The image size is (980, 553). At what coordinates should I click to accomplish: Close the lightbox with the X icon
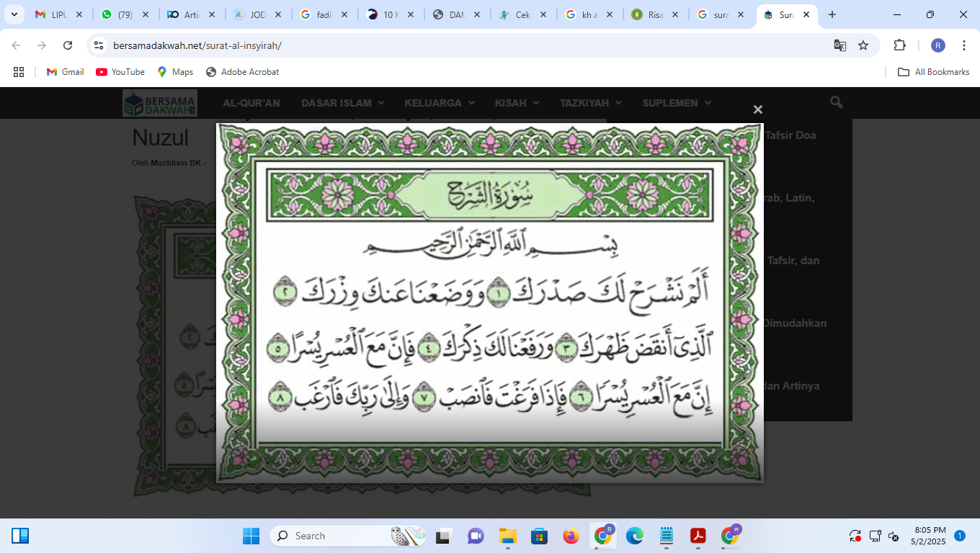(757, 109)
